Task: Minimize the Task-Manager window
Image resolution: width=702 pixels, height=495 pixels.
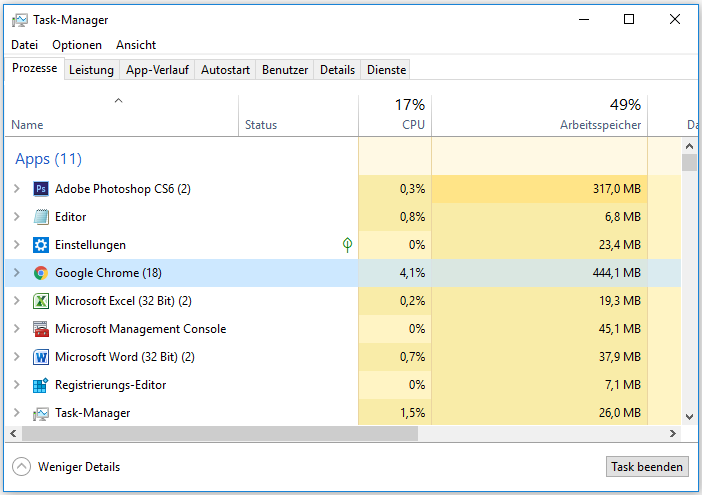Action: [584, 19]
